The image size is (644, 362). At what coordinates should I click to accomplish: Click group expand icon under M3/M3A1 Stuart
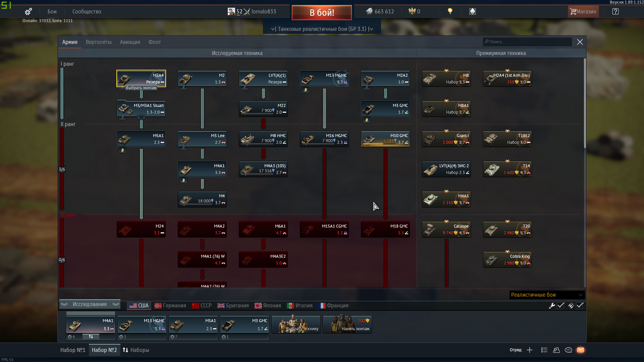141,117
